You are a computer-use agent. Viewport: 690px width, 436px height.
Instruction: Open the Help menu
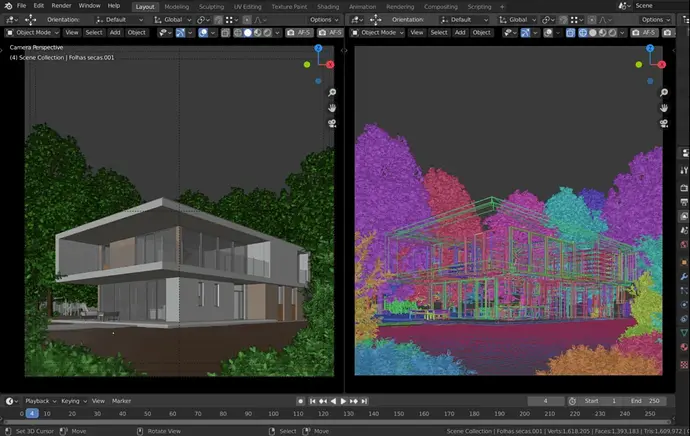tap(114, 6)
